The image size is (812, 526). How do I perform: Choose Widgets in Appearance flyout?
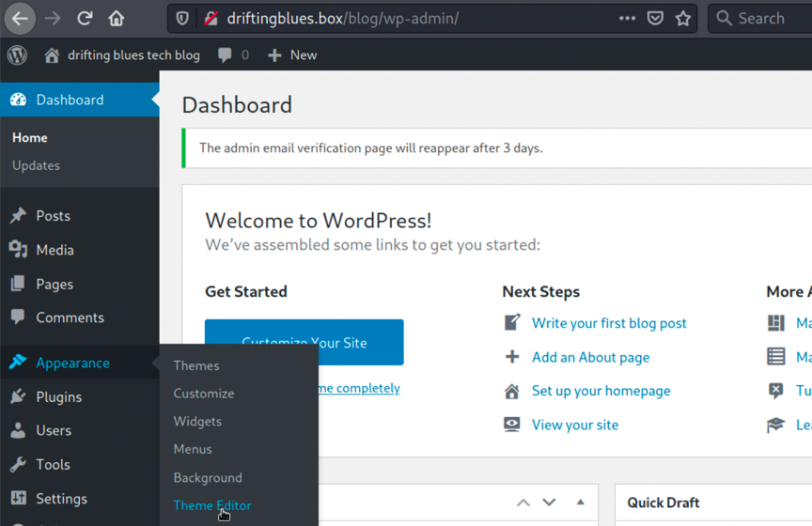[197, 422]
